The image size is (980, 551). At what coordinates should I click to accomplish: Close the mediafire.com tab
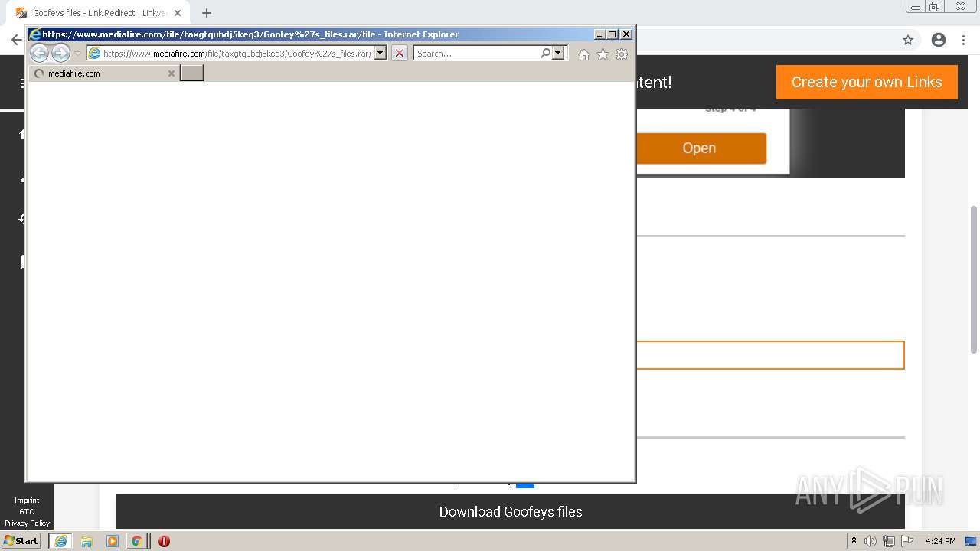coord(171,73)
